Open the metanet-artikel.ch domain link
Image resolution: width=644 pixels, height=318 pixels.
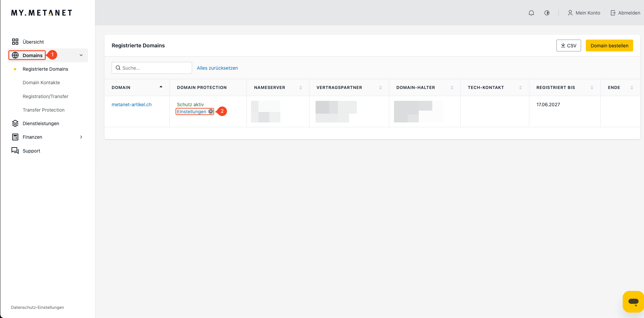(132, 105)
